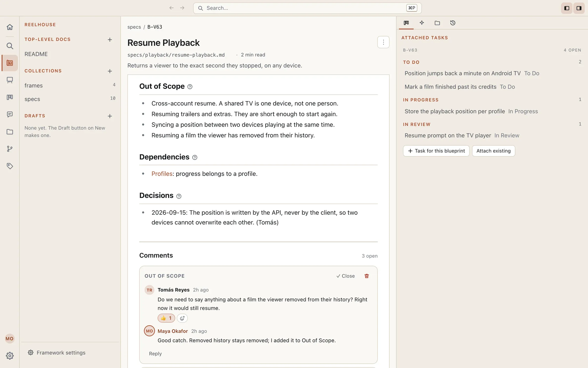Click the help icon beside Dependencies
Viewport: 588px width, 368px height.
[195, 158]
